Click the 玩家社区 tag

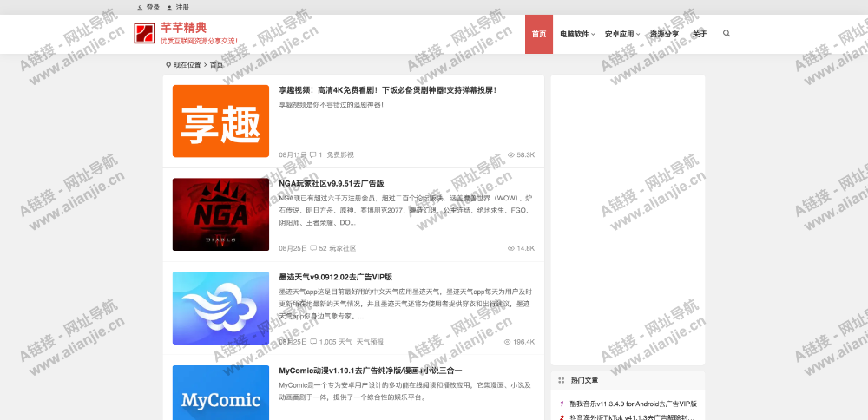(x=343, y=248)
